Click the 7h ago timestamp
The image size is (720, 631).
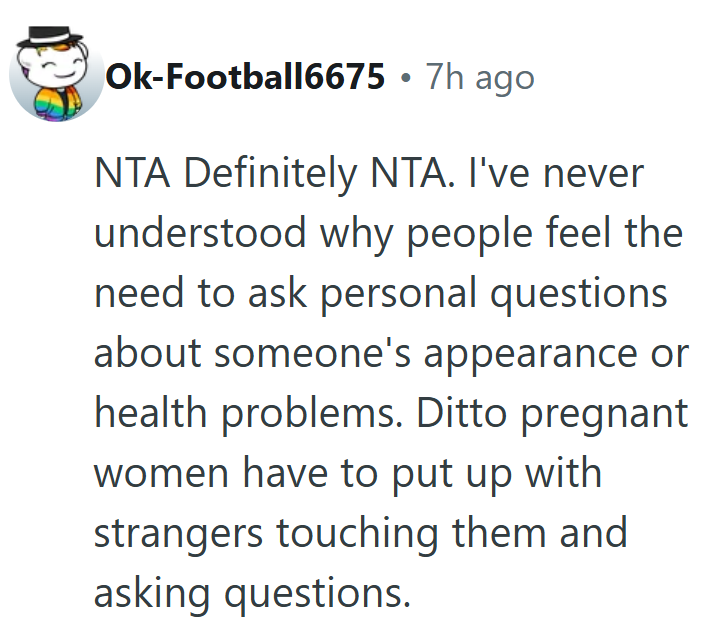tap(480, 77)
